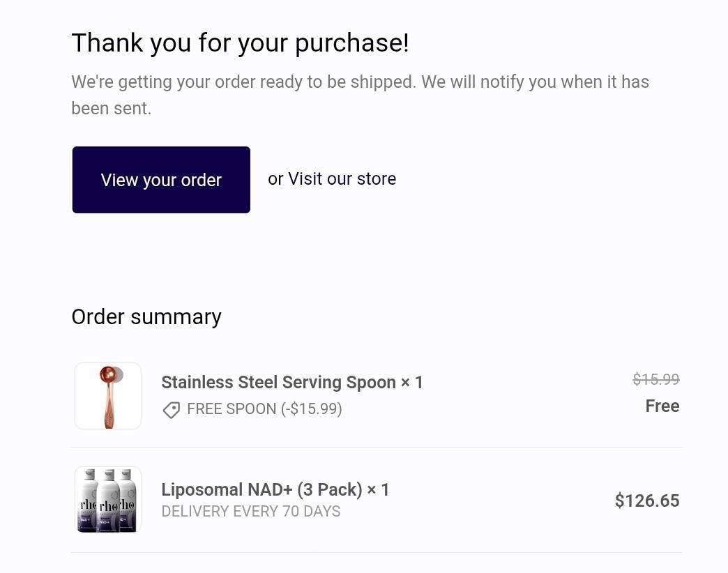The width and height of the screenshot is (728, 573).
Task: Click the View your order button
Action: (x=161, y=180)
